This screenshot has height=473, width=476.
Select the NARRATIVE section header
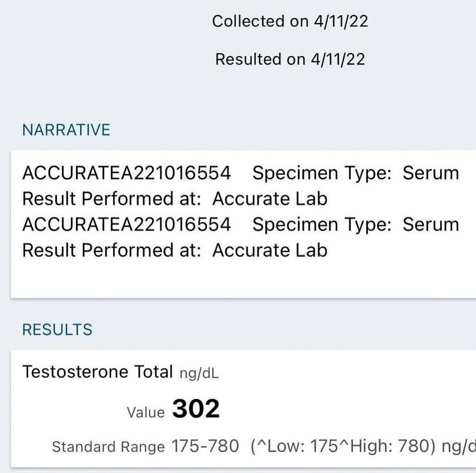pyautogui.click(x=66, y=130)
